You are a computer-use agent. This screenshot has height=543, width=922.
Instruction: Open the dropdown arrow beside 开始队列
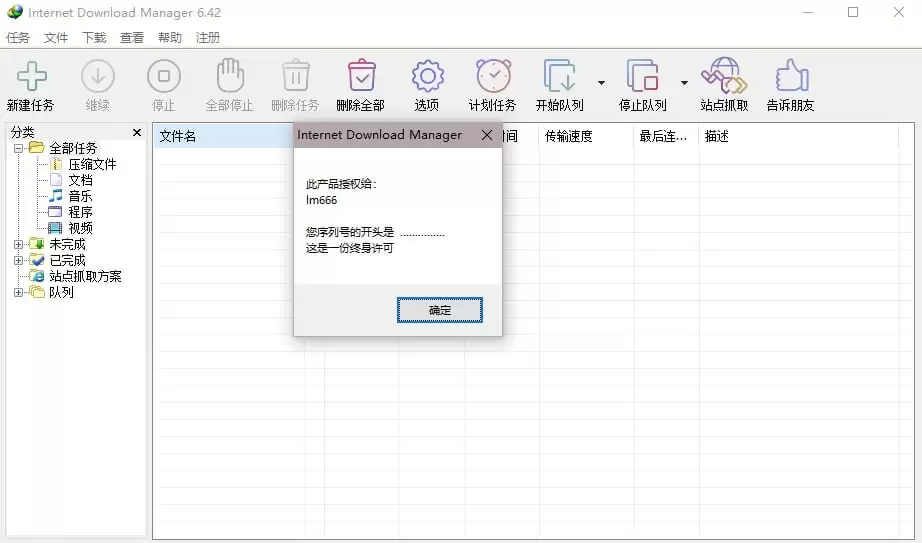[601, 83]
